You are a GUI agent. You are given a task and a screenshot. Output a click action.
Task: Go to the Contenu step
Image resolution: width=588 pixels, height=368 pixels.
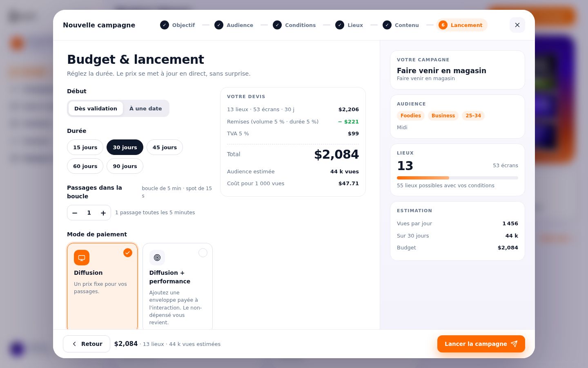[x=401, y=25]
